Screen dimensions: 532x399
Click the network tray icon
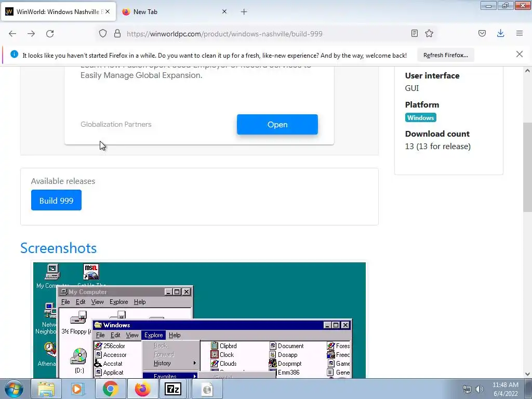click(467, 390)
